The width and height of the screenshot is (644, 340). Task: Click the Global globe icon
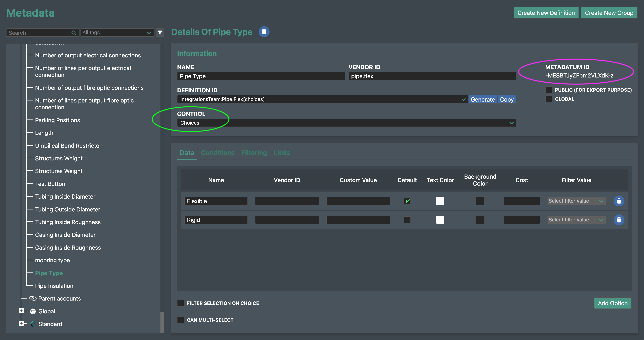[x=33, y=311]
